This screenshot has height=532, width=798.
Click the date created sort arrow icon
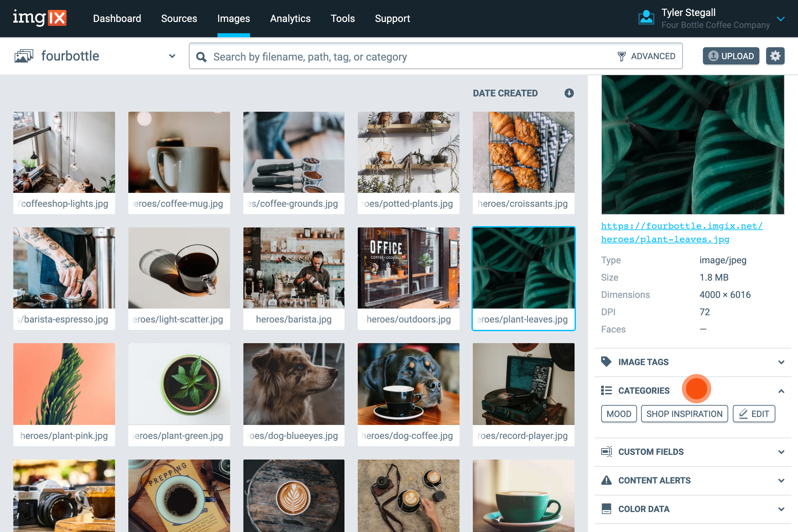(x=569, y=93)
